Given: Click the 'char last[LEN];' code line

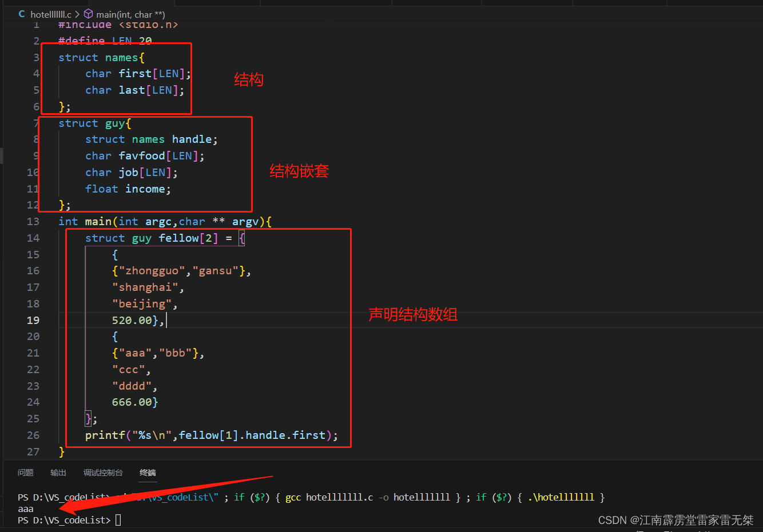Looking at the screenshot, I should tap(135, 90).
